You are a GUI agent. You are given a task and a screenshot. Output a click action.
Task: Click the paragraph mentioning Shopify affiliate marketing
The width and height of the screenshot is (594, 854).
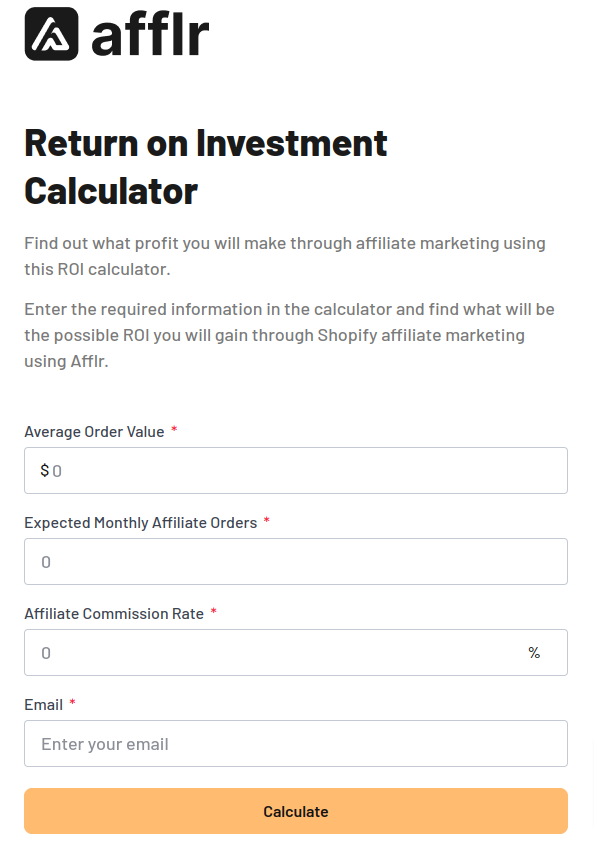289,334
